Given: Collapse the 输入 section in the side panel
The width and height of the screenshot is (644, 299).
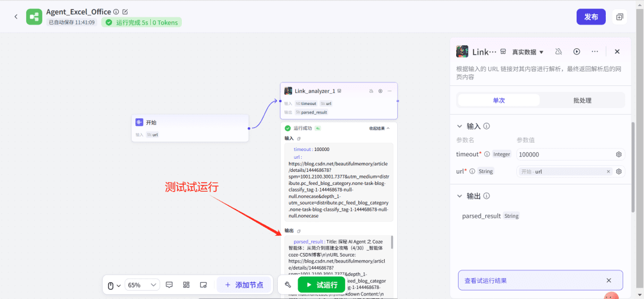Looking at the screenshot, I should tap(459, 127).
